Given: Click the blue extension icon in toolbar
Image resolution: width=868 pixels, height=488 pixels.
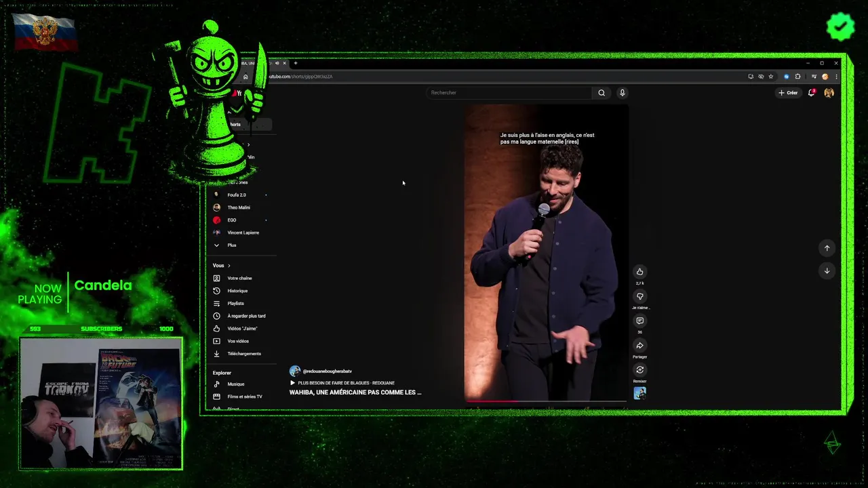Looking at the screenshot, I should click(x=787, y=77).
